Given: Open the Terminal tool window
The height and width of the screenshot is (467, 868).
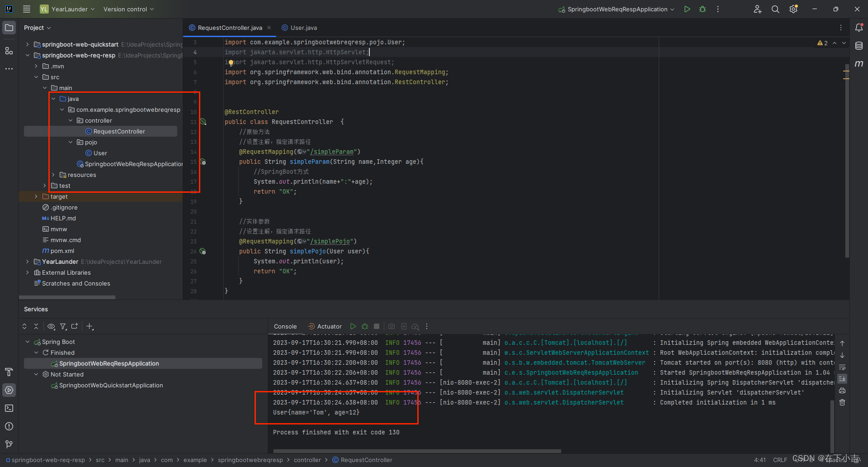Looking at the screenshot, I should pos(9,408).
